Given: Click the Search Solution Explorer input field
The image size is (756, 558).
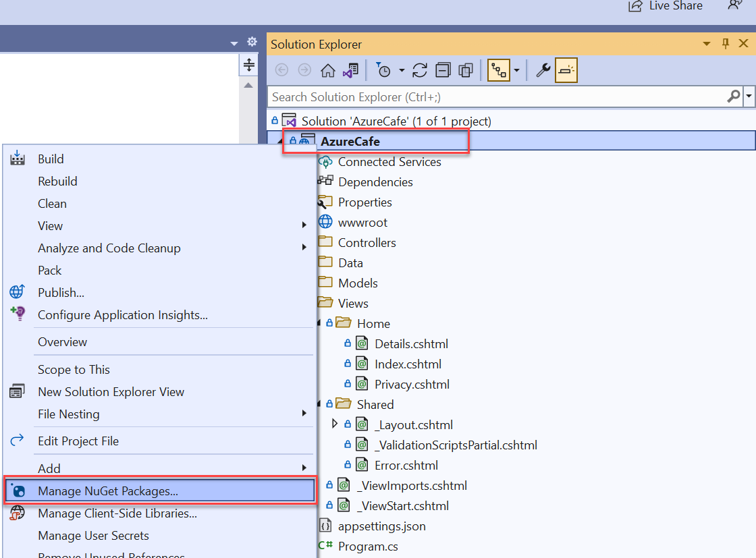Looking at the screenshot, I should pyautogui.click(x=496, y=97).
